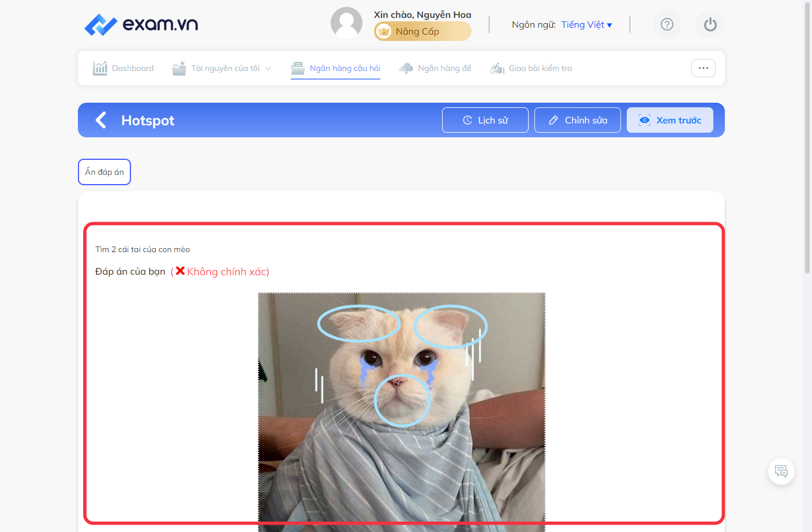812x532 pixels.
Task: Click the exam.vn logo
Action: (x=141, y=24)
